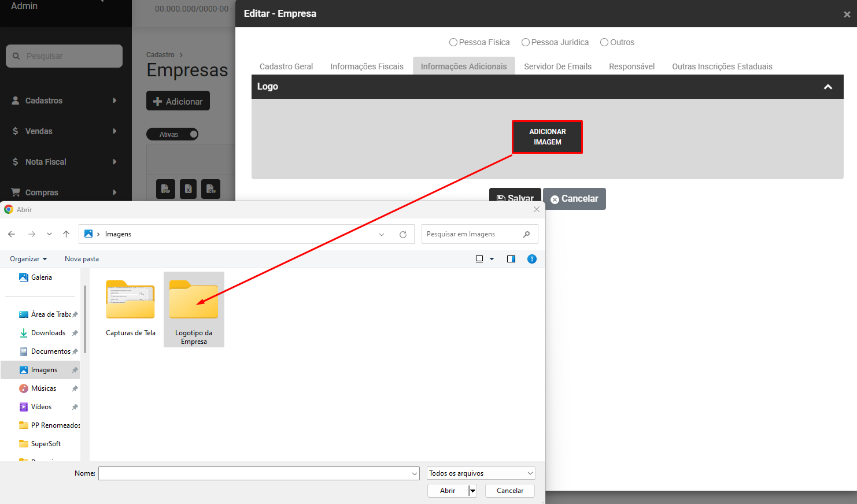Export the Empresas list as CSV

click(x=210, y=189)
